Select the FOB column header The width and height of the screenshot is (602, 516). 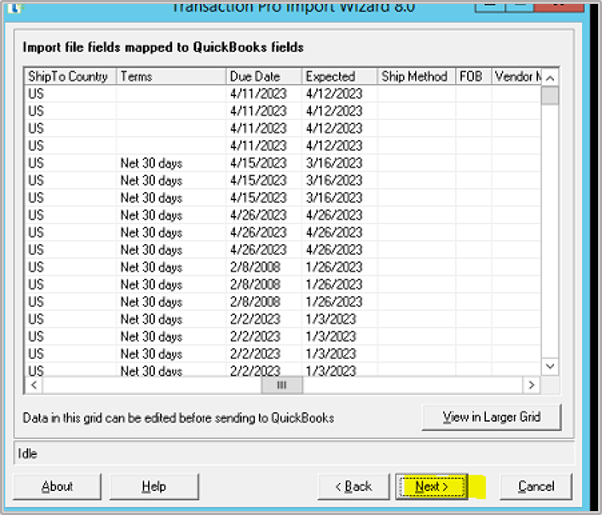coord(474,76)
